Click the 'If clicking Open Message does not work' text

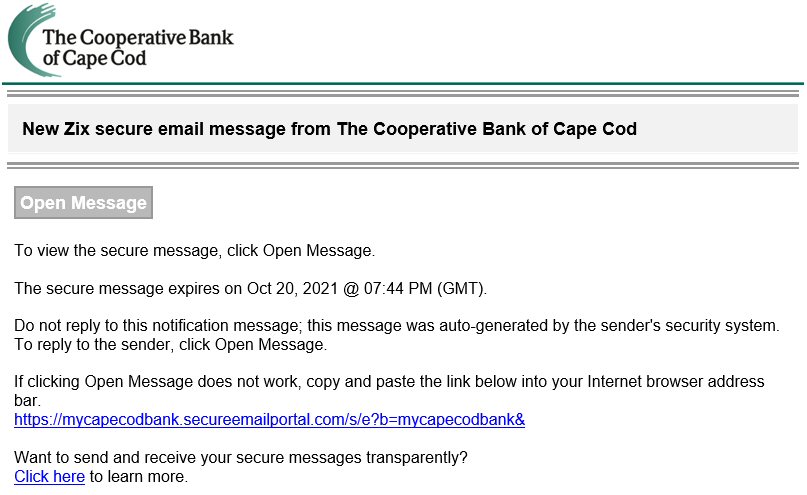[389, 391]
